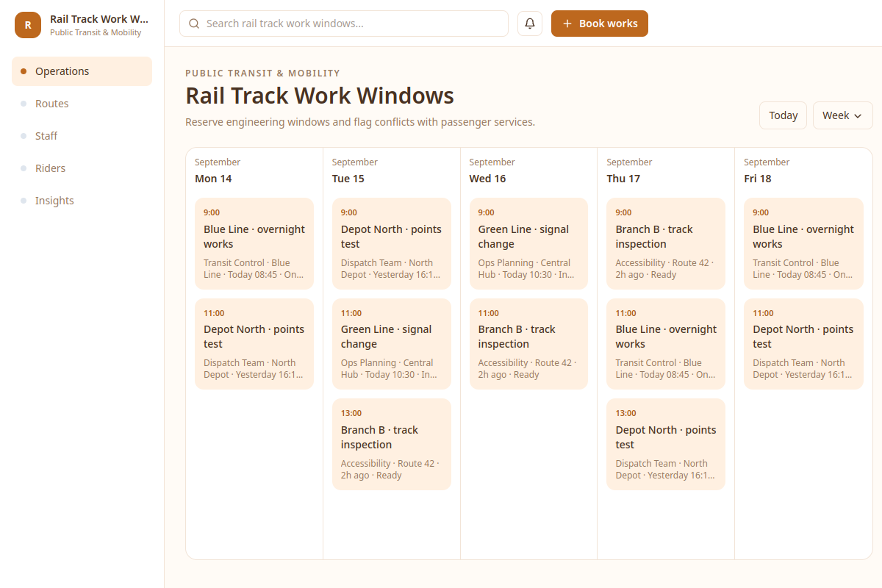Click the notifications bell icon
Image resolution: width=882 pixels, height=588 pixels.
coord(530,24)
